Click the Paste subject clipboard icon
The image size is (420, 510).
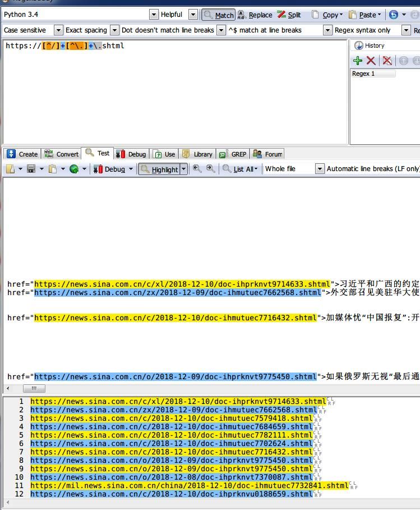(53, 169)
